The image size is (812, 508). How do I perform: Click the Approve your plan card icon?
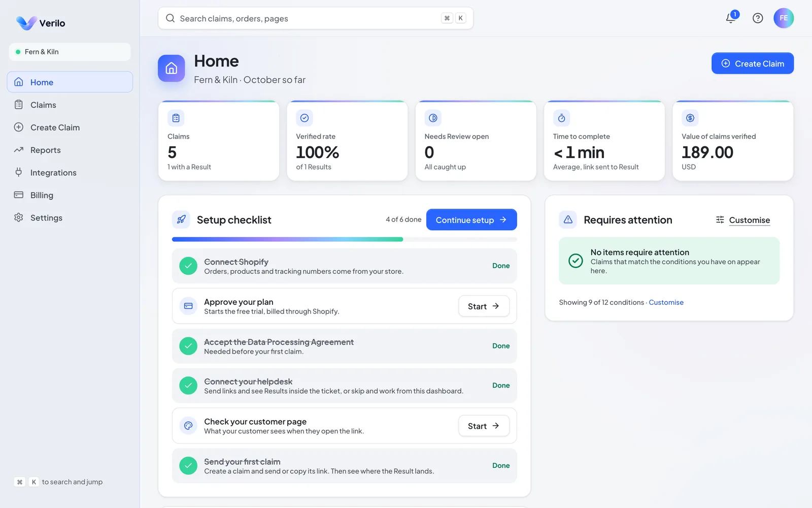tap(188, 306)
